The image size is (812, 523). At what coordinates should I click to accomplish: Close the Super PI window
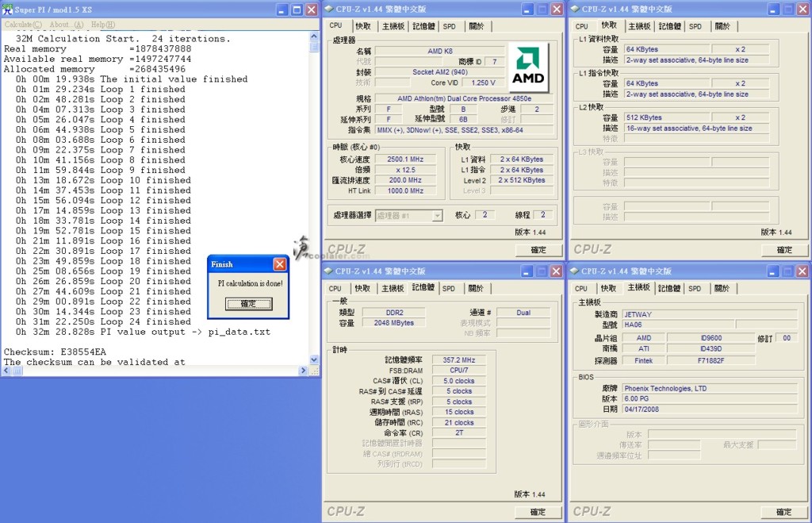pos(311,10)
